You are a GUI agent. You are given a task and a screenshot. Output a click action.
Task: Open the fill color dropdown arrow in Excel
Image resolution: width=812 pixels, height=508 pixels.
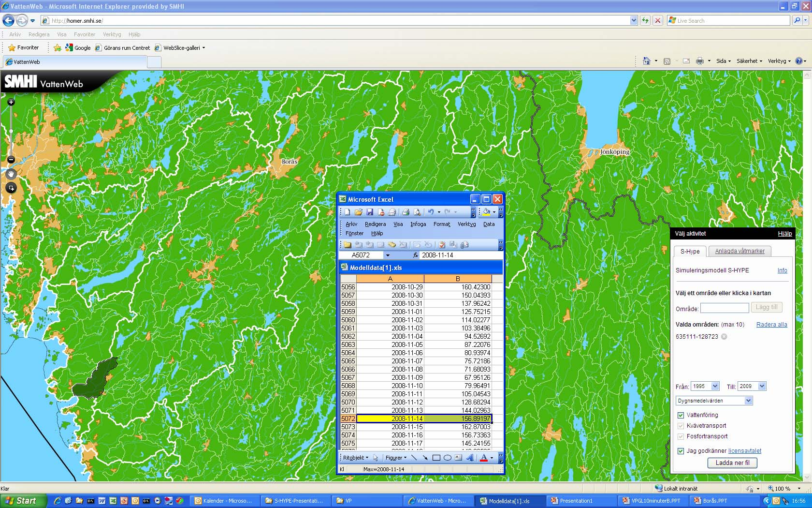coord(494,212)
